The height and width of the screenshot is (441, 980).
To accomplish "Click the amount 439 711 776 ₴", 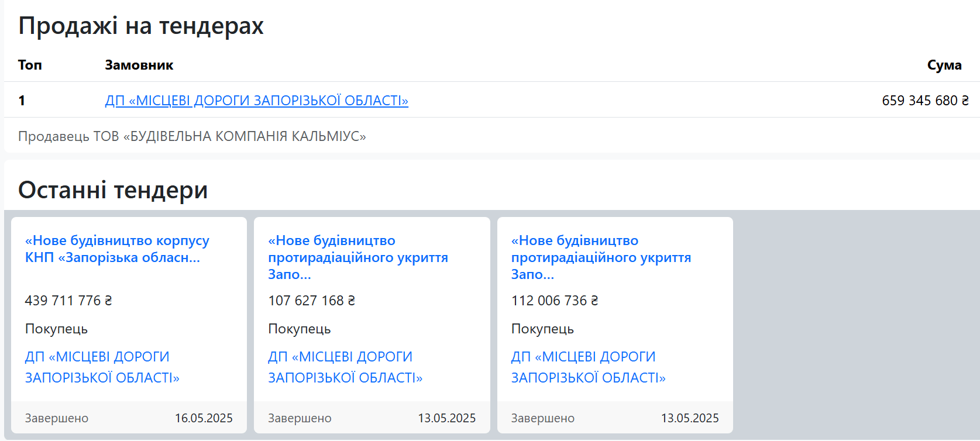I will click(x=68, y=301).
